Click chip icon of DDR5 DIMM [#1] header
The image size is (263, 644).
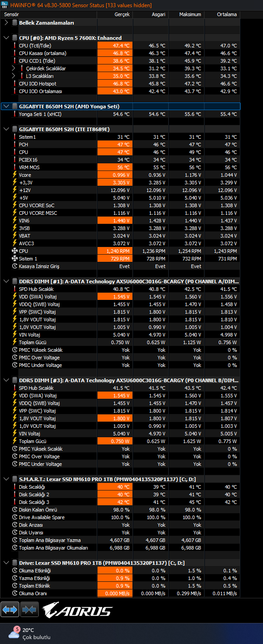point(14,281)
